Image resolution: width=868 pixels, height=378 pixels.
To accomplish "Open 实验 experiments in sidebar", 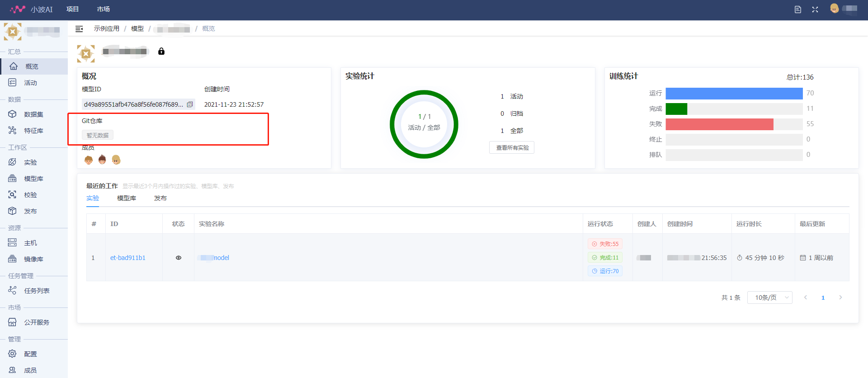I will [34, 162].
